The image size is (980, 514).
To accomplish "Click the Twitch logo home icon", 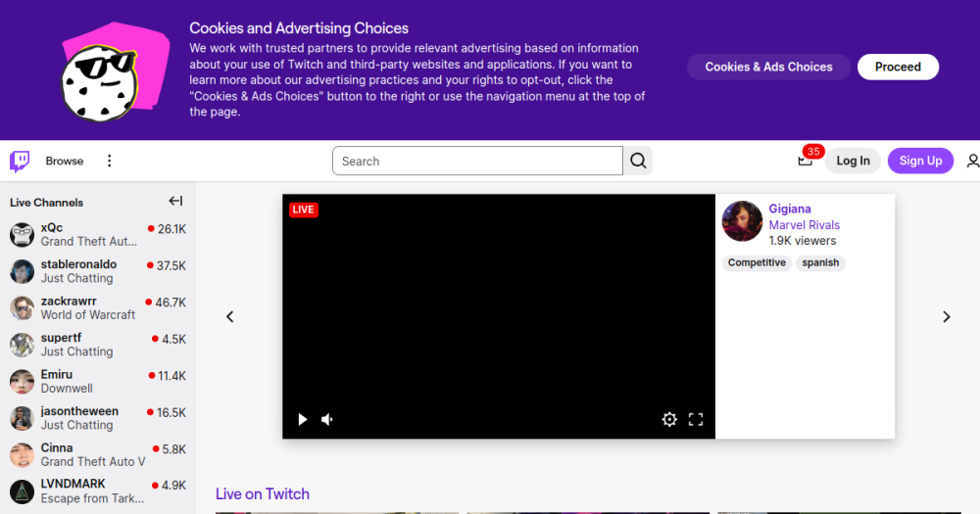I will 20,162.
